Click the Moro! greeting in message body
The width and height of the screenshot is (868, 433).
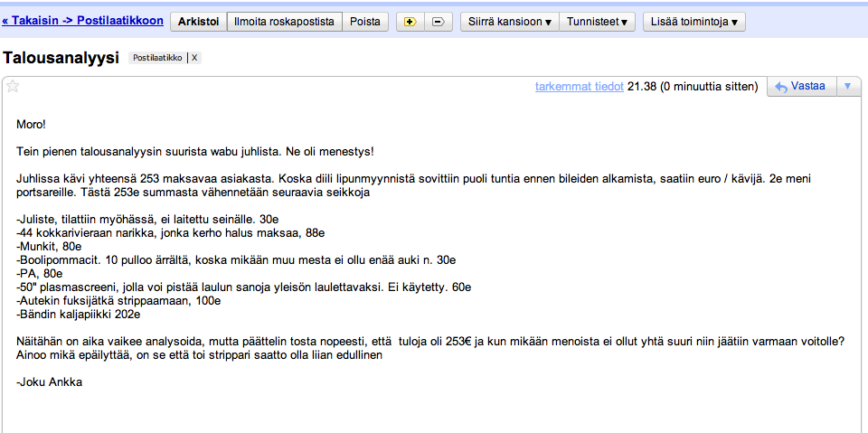coord(31,124)
